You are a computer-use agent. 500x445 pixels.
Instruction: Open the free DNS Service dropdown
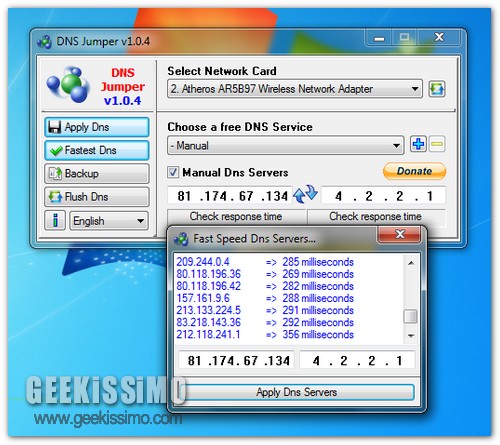point(285,145)
